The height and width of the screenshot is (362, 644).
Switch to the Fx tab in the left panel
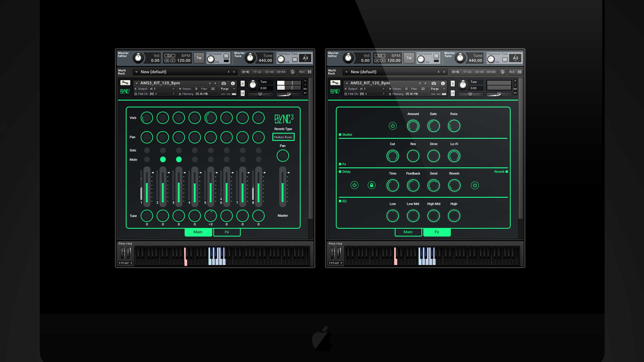[227, 232]
